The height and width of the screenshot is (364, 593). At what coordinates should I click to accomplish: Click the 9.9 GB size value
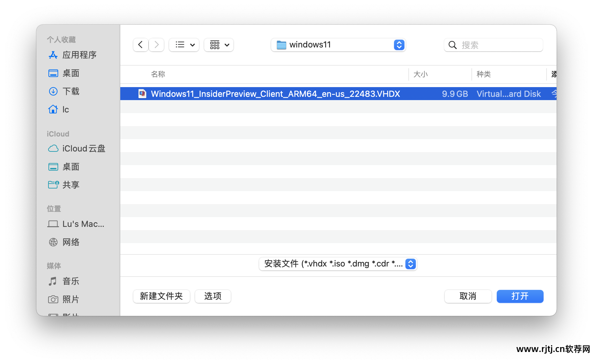(x=455, y=94)
